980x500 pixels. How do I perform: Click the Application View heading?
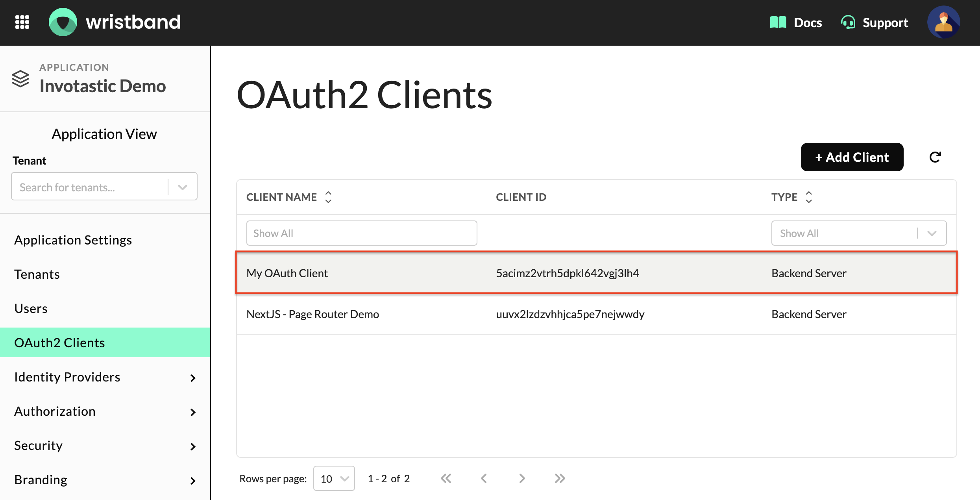tap(104, 134)
